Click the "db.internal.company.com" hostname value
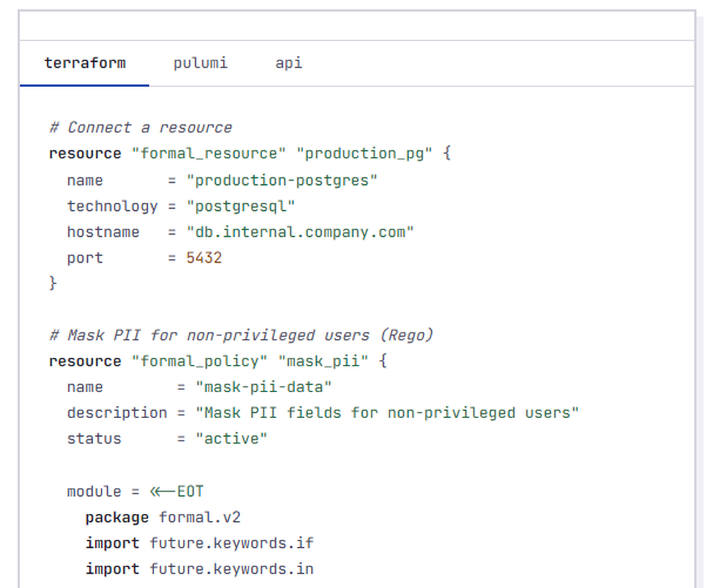The height and width of the screenshot is (588, 720). [300, 232]
